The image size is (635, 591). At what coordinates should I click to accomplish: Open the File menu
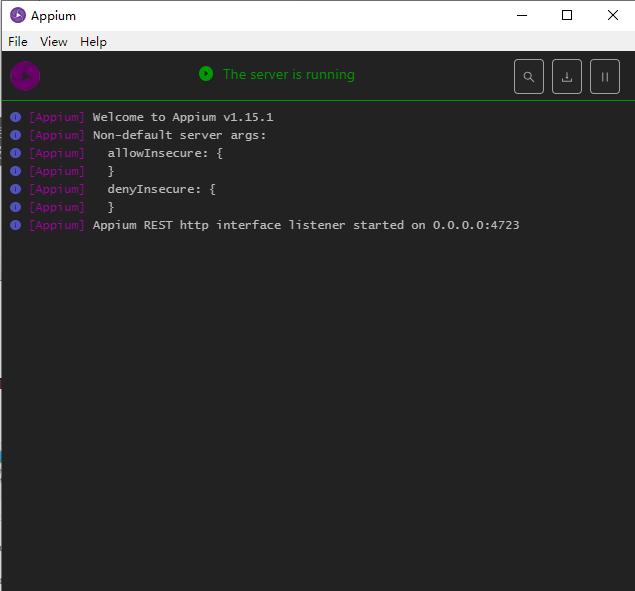click(x=18, y=42)
